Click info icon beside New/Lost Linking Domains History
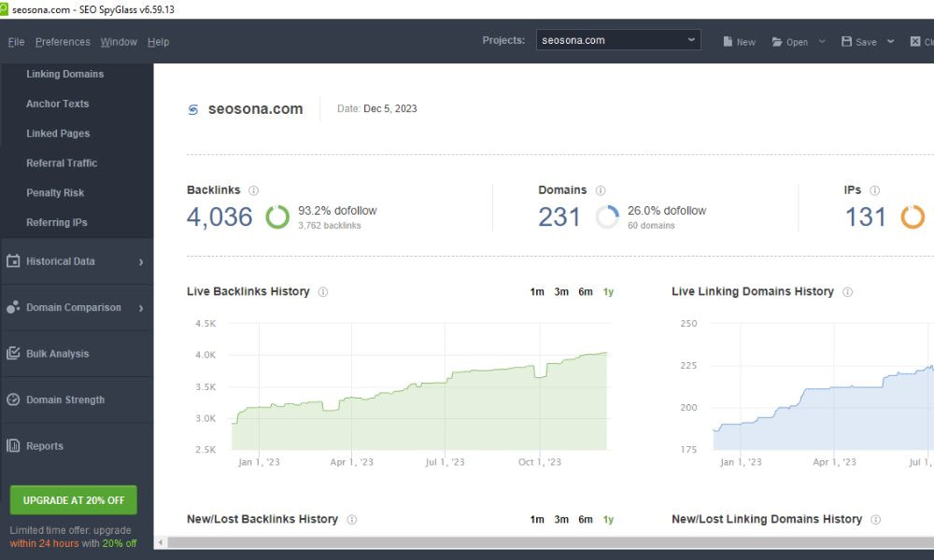 (x=876, y=520)
